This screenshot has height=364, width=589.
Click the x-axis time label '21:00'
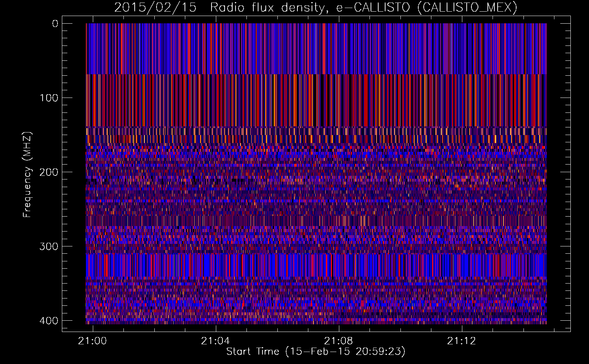92,341
